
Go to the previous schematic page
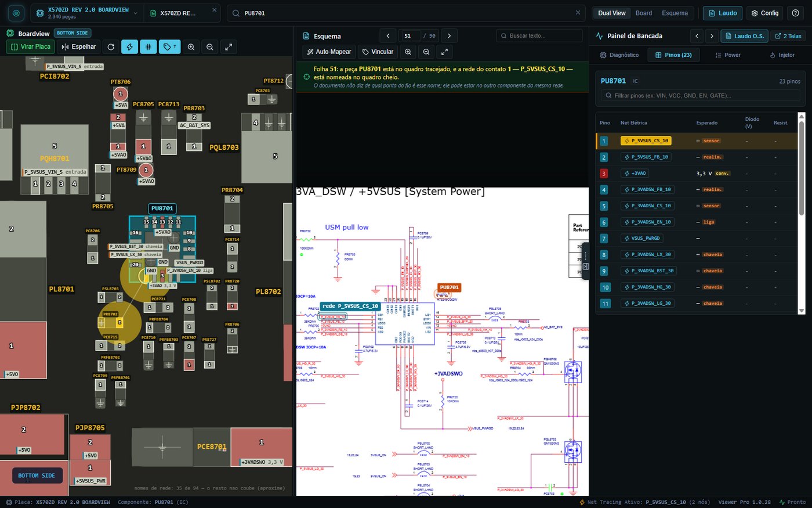click(x=387, y=36)
